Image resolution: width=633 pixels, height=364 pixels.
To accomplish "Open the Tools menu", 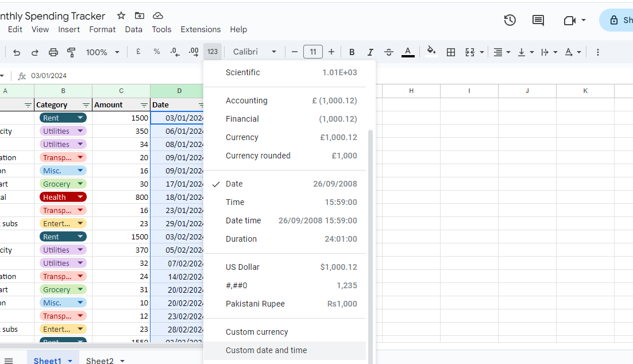I will coord(161,29).
